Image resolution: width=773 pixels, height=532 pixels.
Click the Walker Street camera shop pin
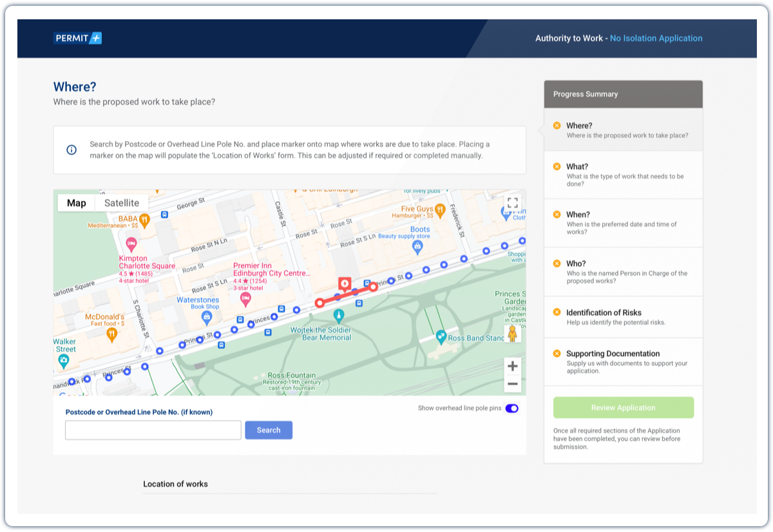tap(63, 361)
